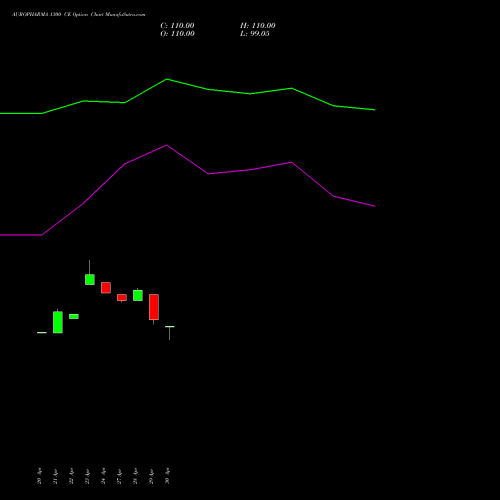Click the peak of the green line
The height and width of the screenshot is (500, 500).
point(167,79)
